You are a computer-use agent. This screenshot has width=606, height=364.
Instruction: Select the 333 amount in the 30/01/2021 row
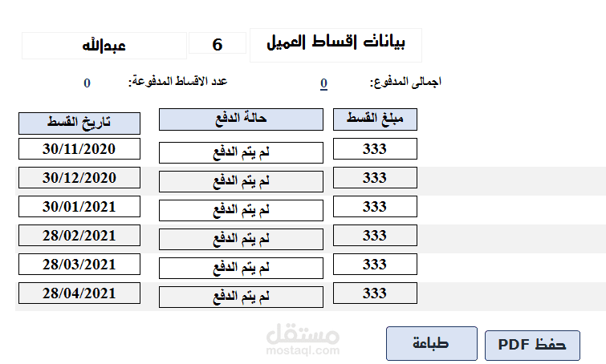[375, 206]
